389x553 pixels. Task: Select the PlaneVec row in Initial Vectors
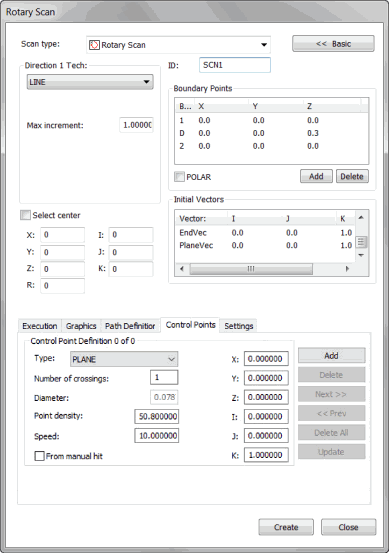(265, 245)
